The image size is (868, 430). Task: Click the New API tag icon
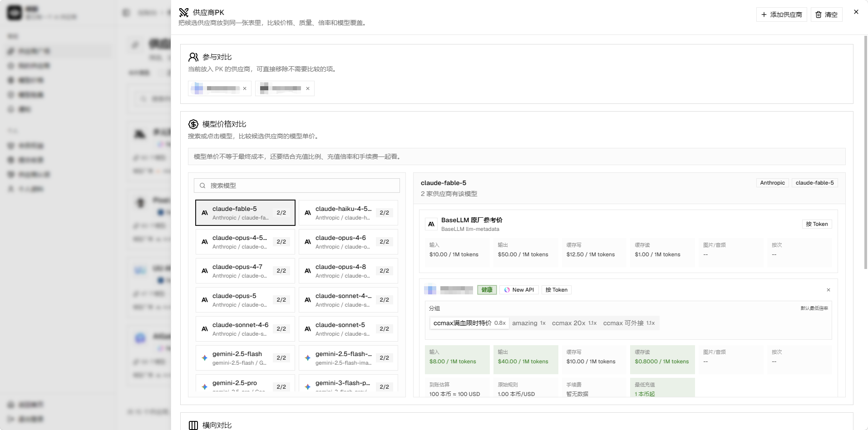pos(507,290)
